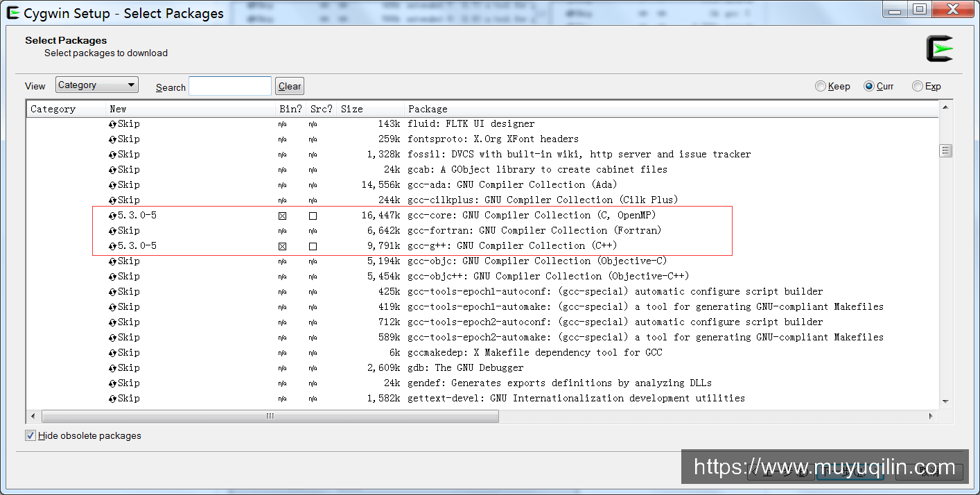Click cycle icon for gcc-tools-epoch1-autoconf
The image size is (980, 495).
[x=112, y=292]
